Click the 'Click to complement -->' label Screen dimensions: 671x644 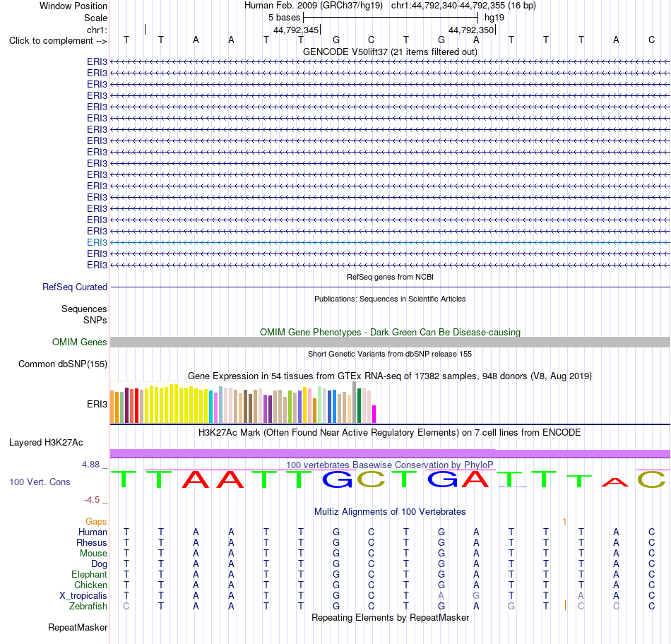click(58, 41)
